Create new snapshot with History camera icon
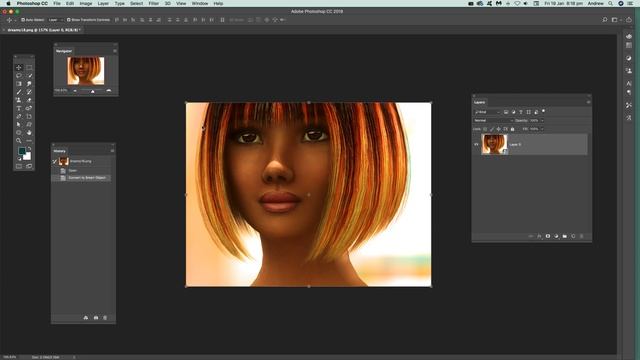This screenshot has height=360, width=640. tap(96, 318)
